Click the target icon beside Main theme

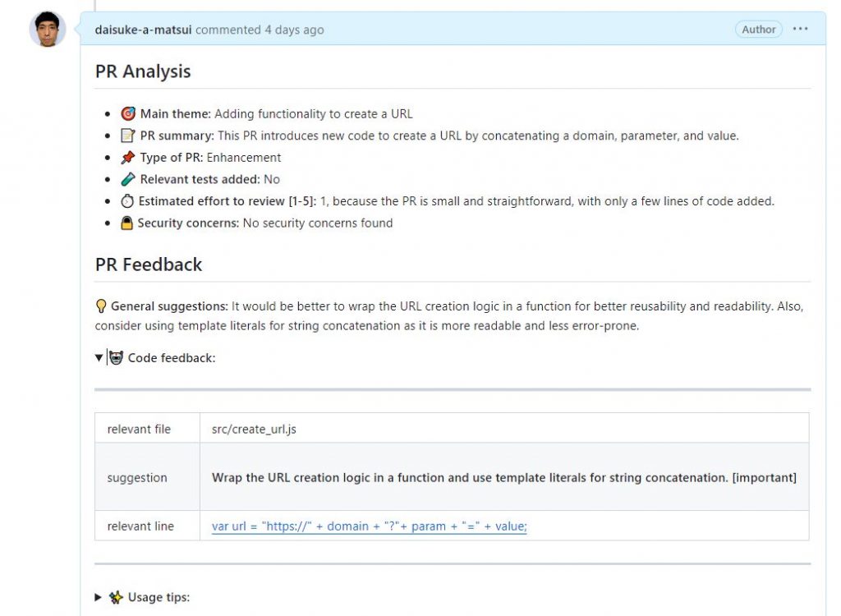pyautogui.click(x=127, y=114)
